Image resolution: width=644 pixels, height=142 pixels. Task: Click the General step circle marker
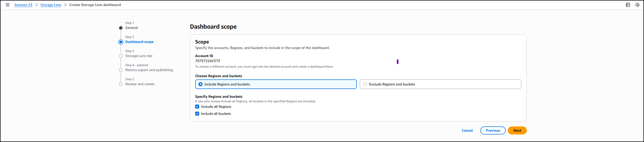(121, 28)
